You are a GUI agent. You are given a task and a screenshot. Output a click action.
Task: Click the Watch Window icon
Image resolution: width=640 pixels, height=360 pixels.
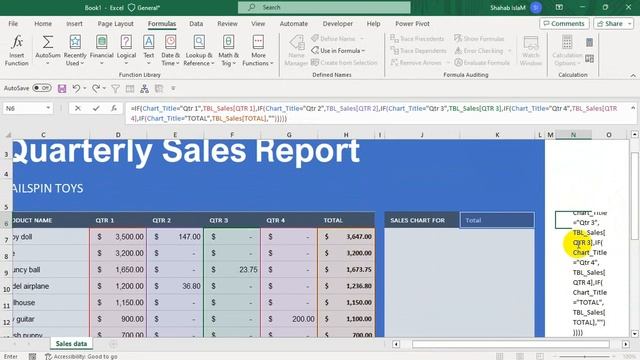tap(531, 43)
